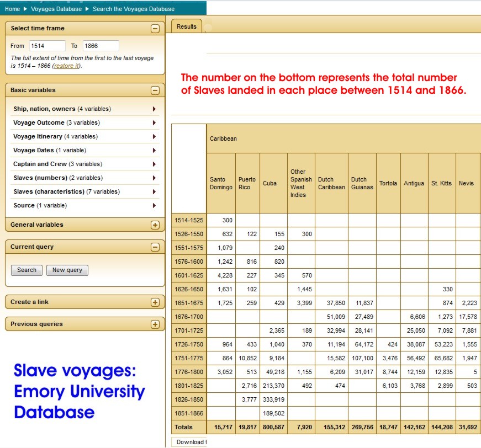Start a New query
481x448 pixels.
tap(67, 270)
